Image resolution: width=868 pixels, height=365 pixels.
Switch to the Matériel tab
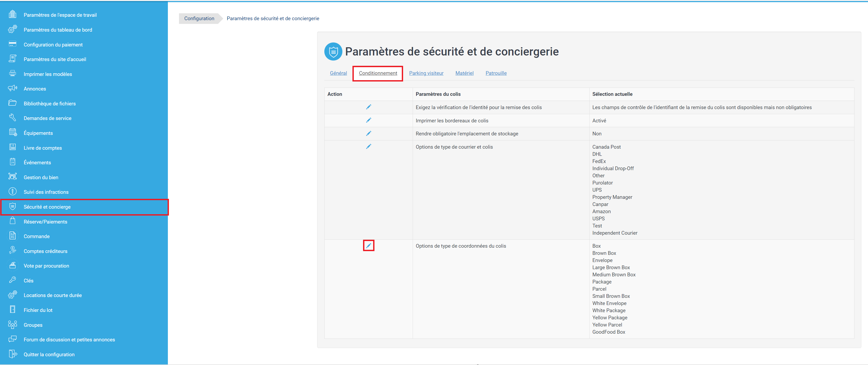click(x=464, y=73)
